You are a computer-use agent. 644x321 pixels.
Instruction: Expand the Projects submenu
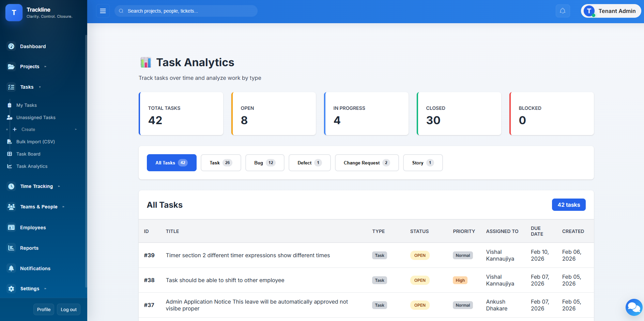pyautogui.click(x=45, y=67)
